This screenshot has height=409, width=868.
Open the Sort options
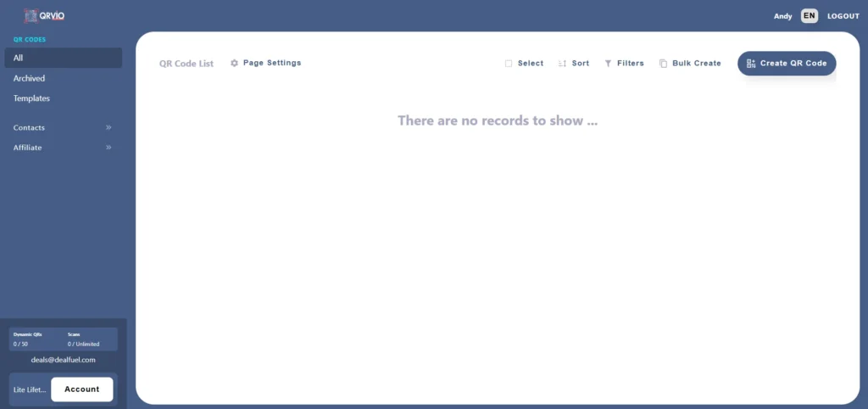574,63
